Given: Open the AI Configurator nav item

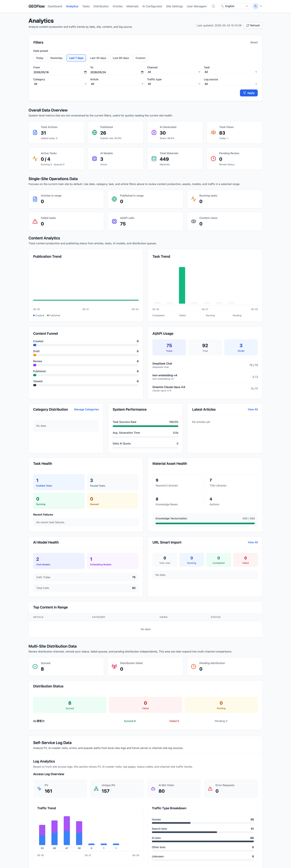Looking at the screenshot, I should pos(152,6).
